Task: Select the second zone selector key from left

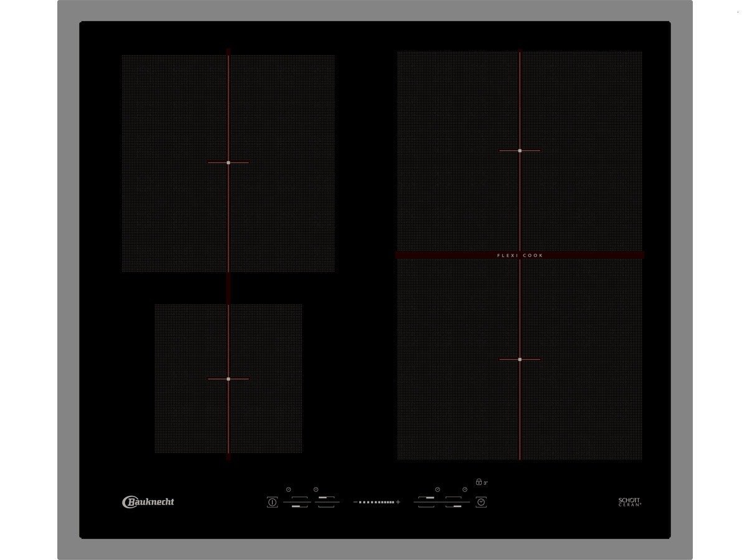Action: (327, 502)
